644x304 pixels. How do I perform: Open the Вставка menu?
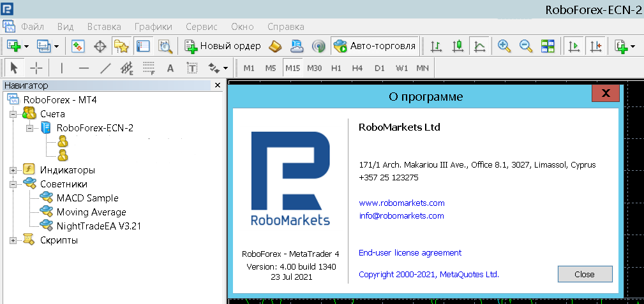(104, 27)
